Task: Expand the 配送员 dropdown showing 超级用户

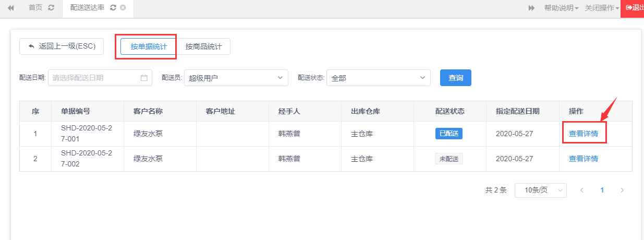Action: point(236,78)
